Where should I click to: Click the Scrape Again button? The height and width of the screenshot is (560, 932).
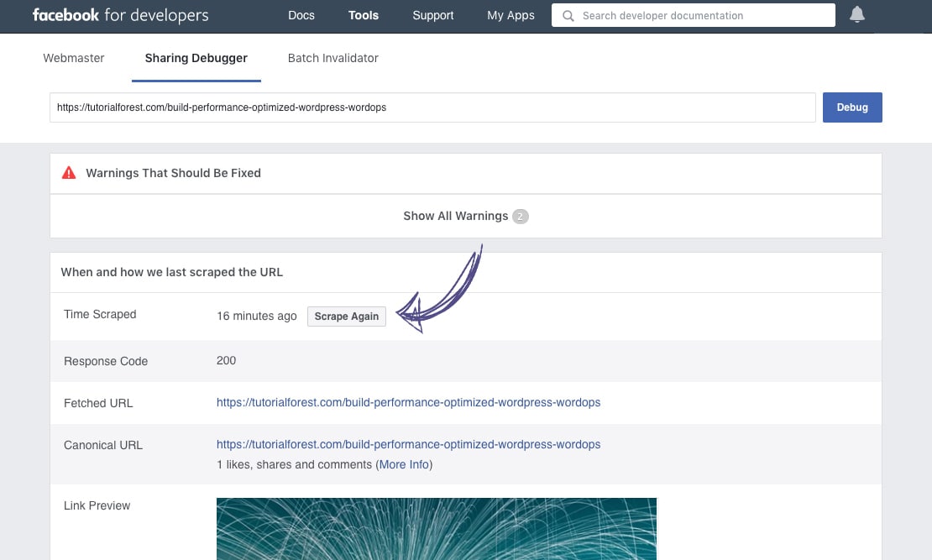[x=347, y=317]
